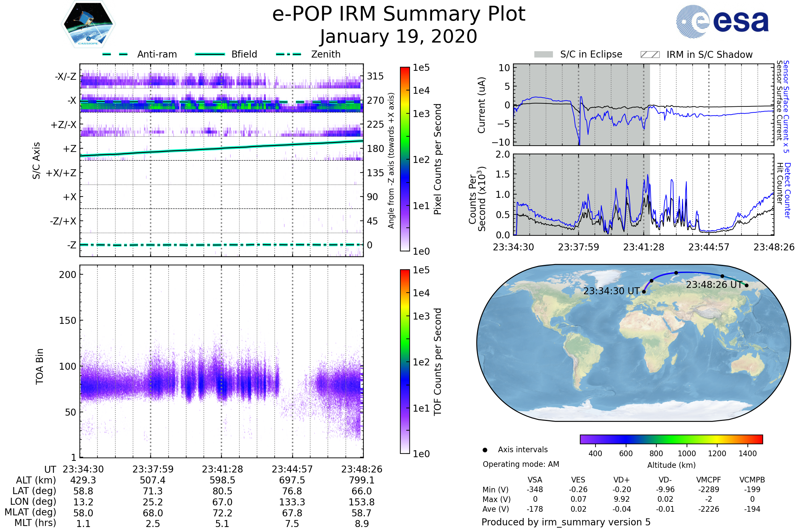Image resolution: width=798 pixels, height=532 pixels.
Task: Click the Axis intervals black dot marker
Action: 485,450
